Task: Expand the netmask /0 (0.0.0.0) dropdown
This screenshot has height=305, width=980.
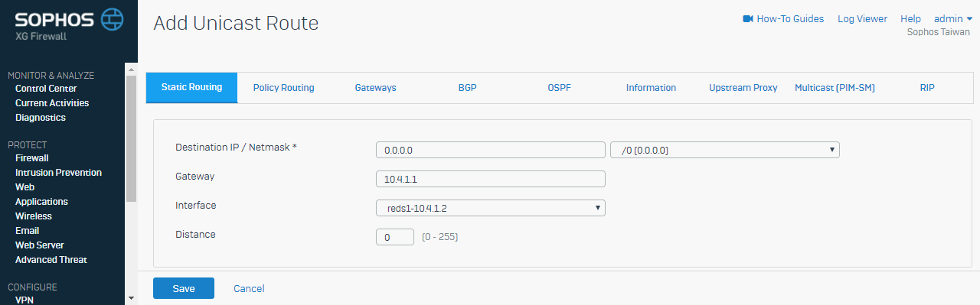Action: pyautogui.click(x=724, y=150)
